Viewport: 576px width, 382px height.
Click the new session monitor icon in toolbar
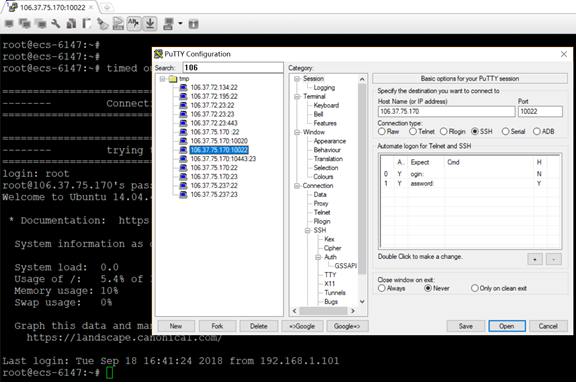pos(9,24)
